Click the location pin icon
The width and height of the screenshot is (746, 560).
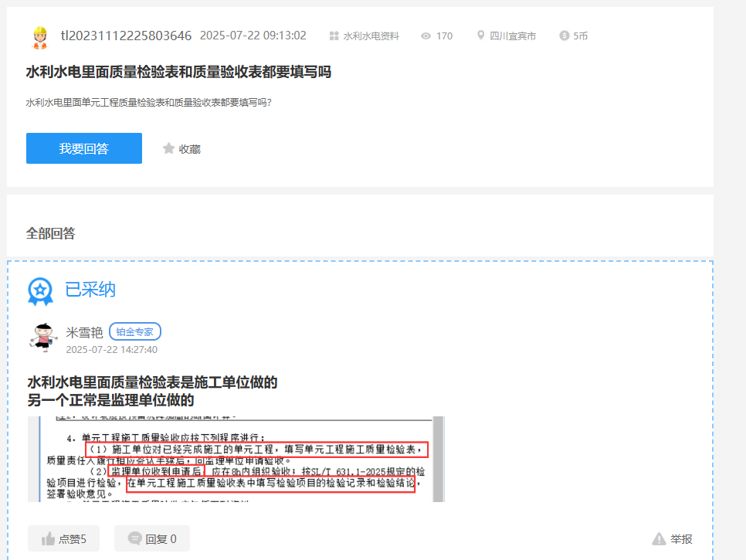pyautogui.click(x=481, y=36)
